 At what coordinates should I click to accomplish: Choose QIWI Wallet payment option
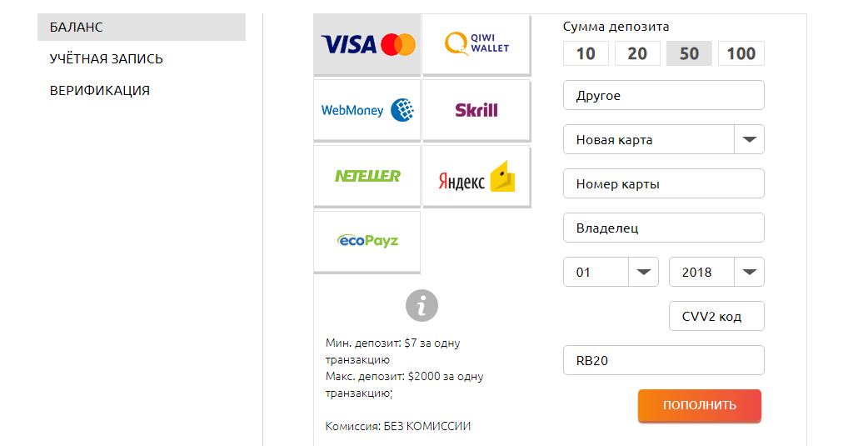point(476,44)
